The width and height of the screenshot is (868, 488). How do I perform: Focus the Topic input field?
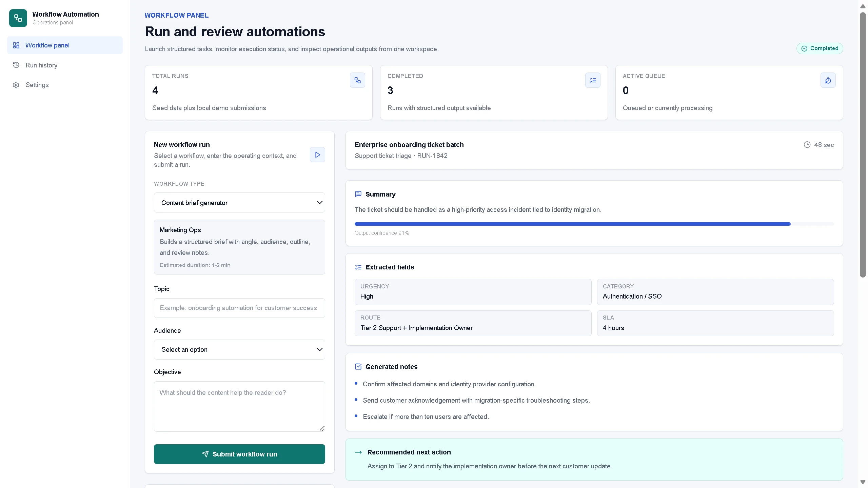239,308
